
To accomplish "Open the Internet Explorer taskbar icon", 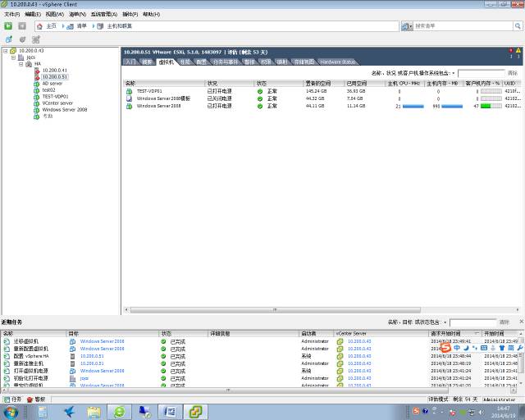I will click(120, 412).
